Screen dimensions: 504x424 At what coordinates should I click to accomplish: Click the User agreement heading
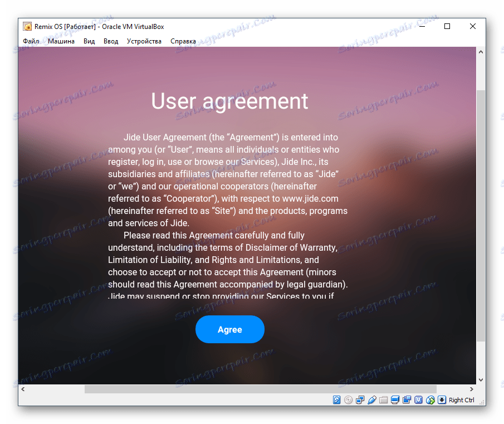229,101
